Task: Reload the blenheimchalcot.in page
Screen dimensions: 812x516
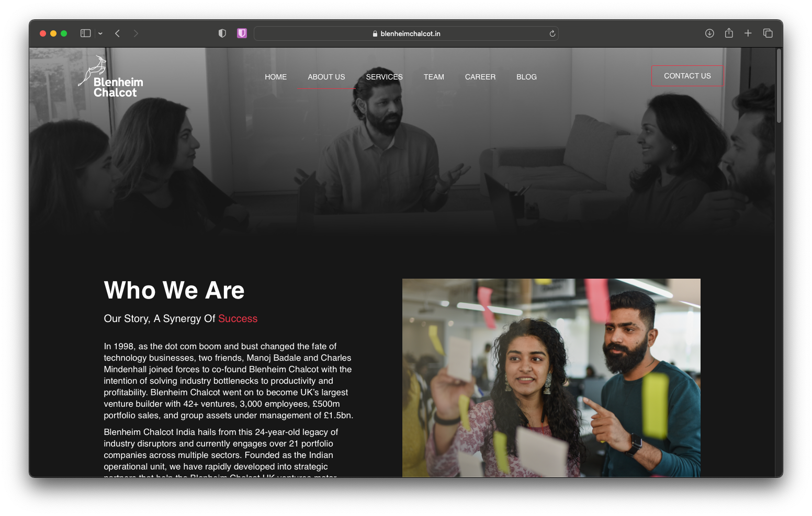Action: point(552,33)
